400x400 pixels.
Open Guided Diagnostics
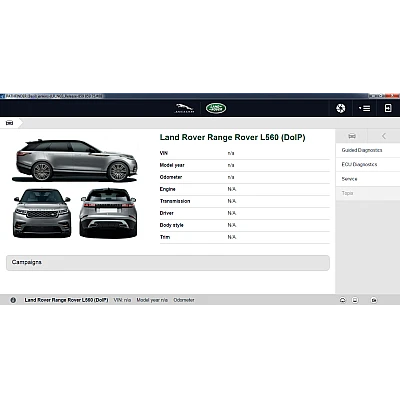click(362, 150)
